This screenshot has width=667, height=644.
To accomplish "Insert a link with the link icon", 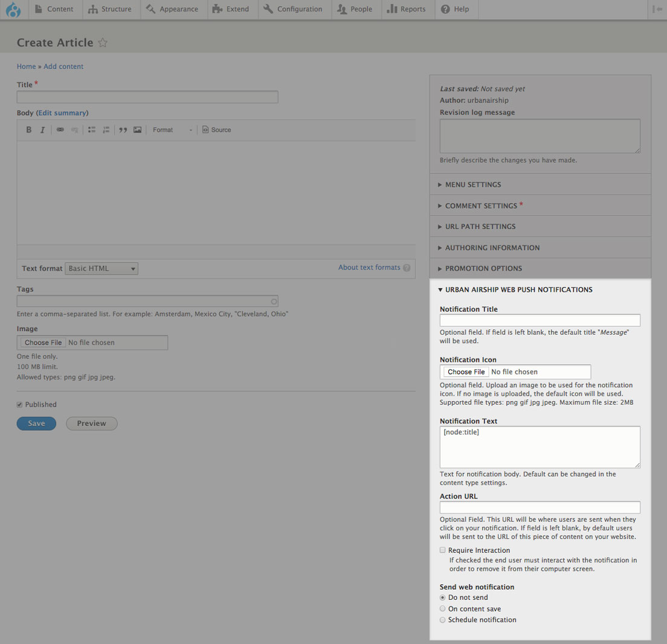I will point(60,130).
